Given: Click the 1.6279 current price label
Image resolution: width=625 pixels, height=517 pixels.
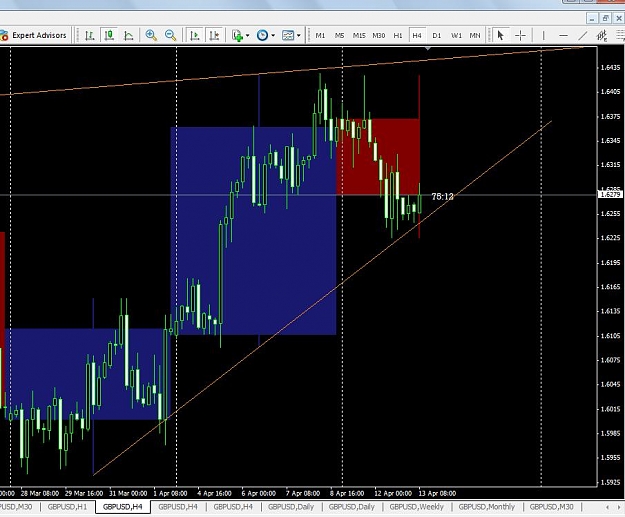Looking at the screenshot, I should click(610, 195).
